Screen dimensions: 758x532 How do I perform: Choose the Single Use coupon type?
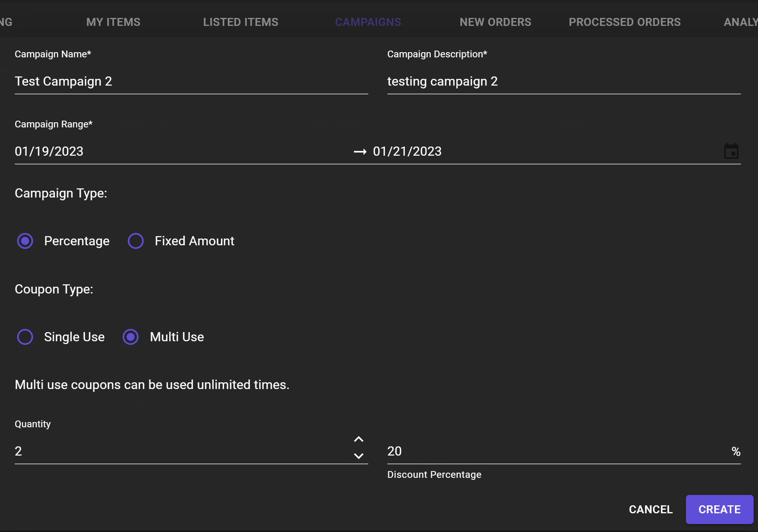[x=25, y=337]
